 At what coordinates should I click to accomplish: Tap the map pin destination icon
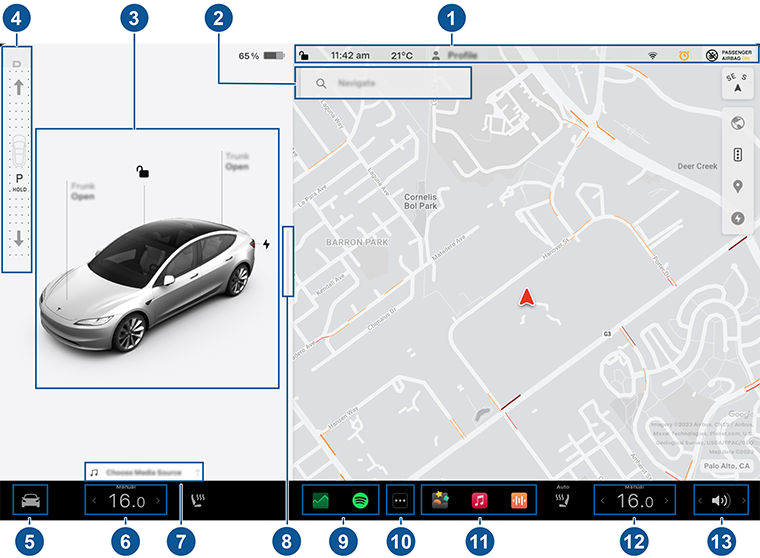pos(737,186)
